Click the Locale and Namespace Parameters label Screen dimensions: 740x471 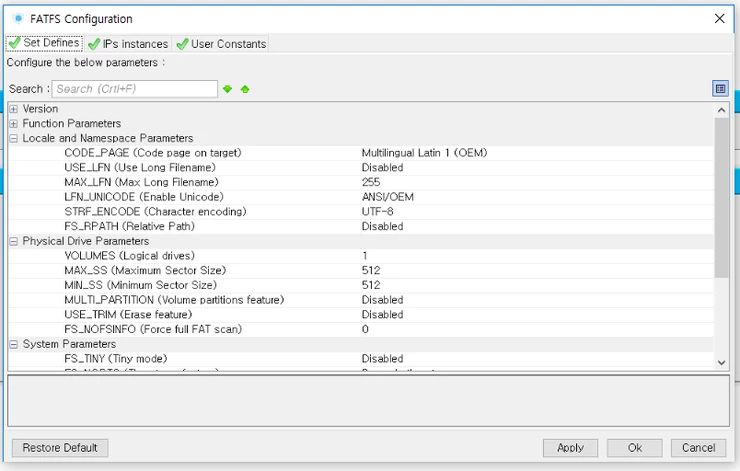pyautogui.click(x=108, y=138)
